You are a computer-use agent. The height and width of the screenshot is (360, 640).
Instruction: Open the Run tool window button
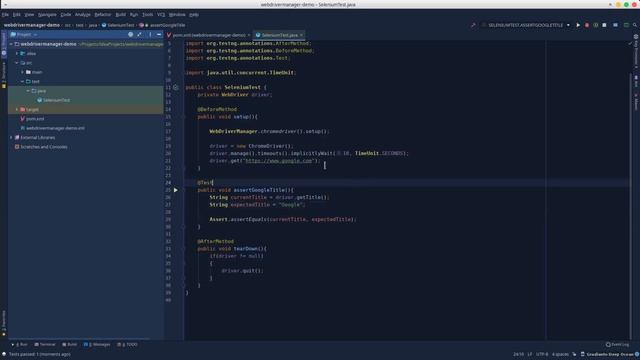21,344
